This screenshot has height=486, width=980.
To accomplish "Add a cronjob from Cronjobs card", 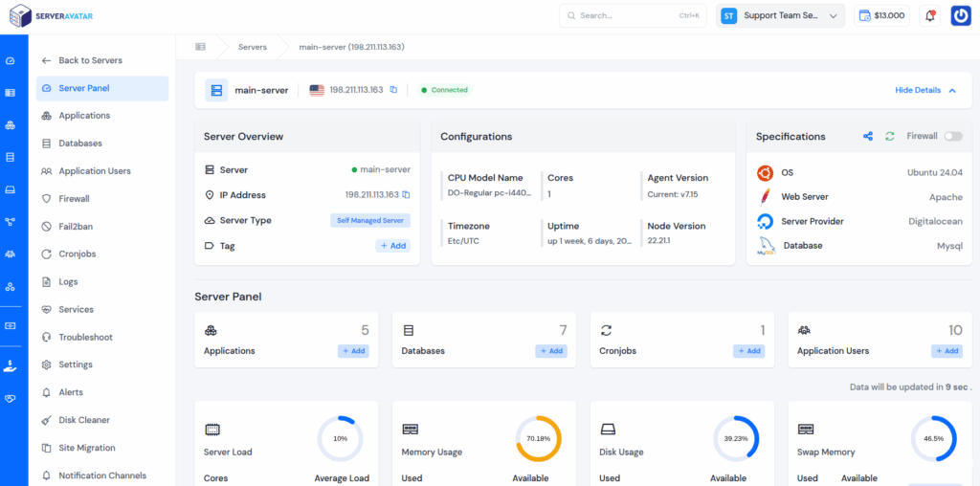I will click(748, 351).
